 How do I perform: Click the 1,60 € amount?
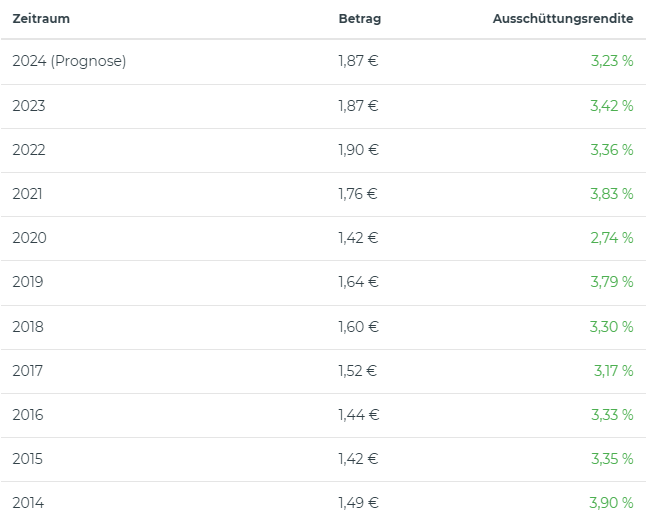tap(358, 326)
